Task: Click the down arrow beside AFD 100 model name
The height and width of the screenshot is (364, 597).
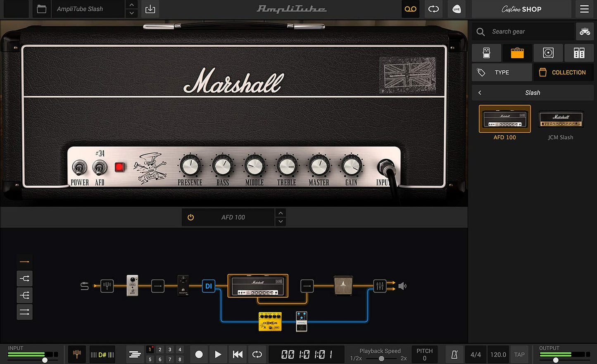Action: click(x=281, y=222)
